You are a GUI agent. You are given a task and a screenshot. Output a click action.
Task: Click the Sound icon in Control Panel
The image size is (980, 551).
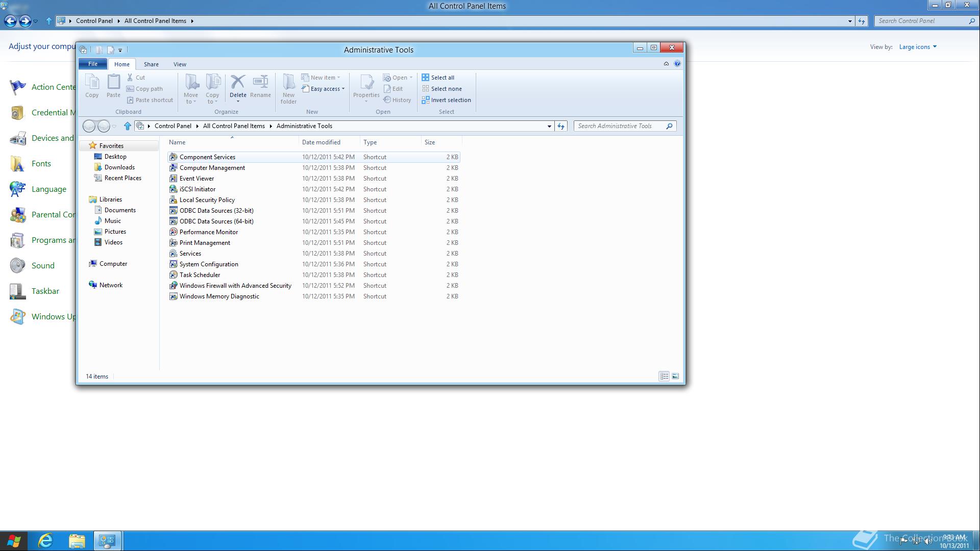(17, 266)
